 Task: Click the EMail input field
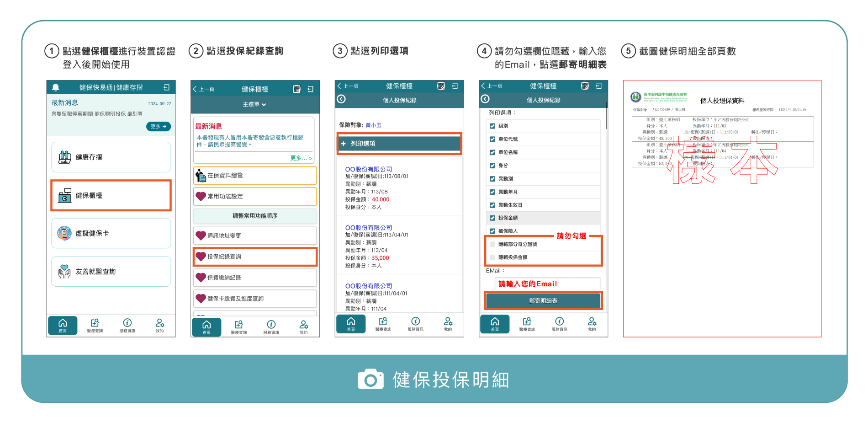click(547, 284)
